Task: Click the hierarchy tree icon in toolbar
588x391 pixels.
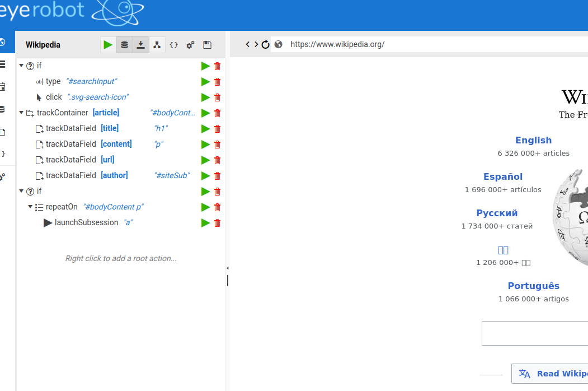Action: [x=157, y=45]
